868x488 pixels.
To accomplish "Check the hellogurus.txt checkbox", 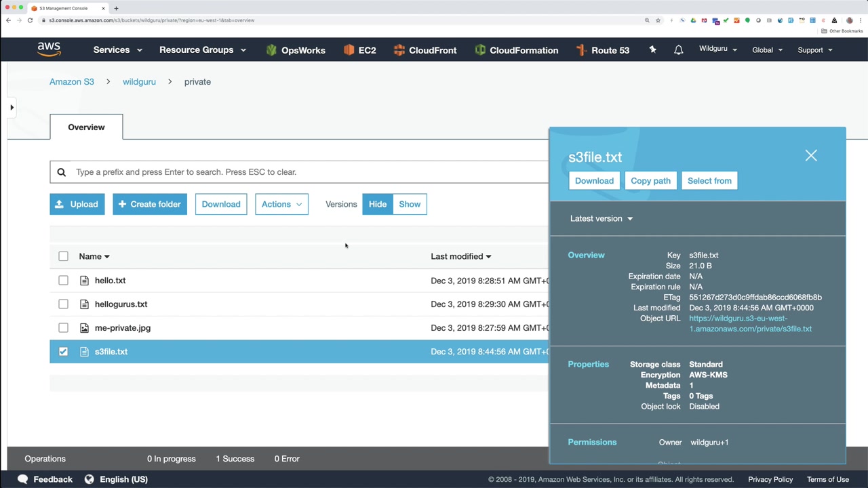I will point(63,304).
